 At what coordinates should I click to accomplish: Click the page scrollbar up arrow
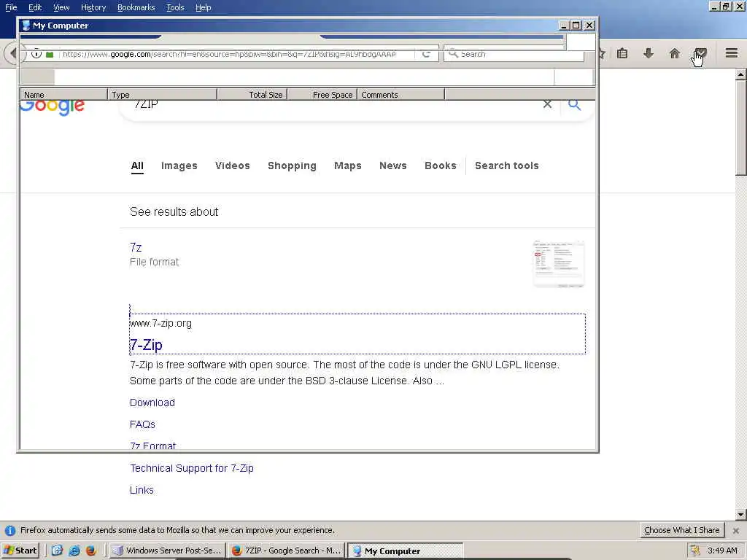click(740, 74)
